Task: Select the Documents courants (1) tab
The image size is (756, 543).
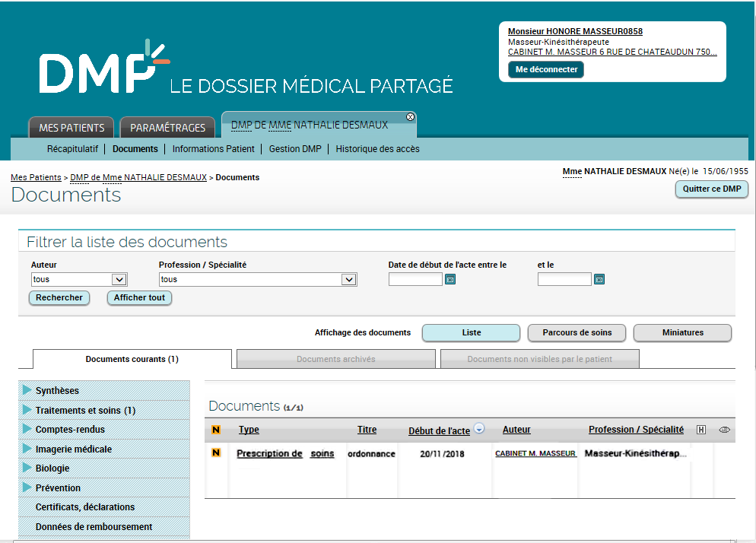Action: click(132, 359)
